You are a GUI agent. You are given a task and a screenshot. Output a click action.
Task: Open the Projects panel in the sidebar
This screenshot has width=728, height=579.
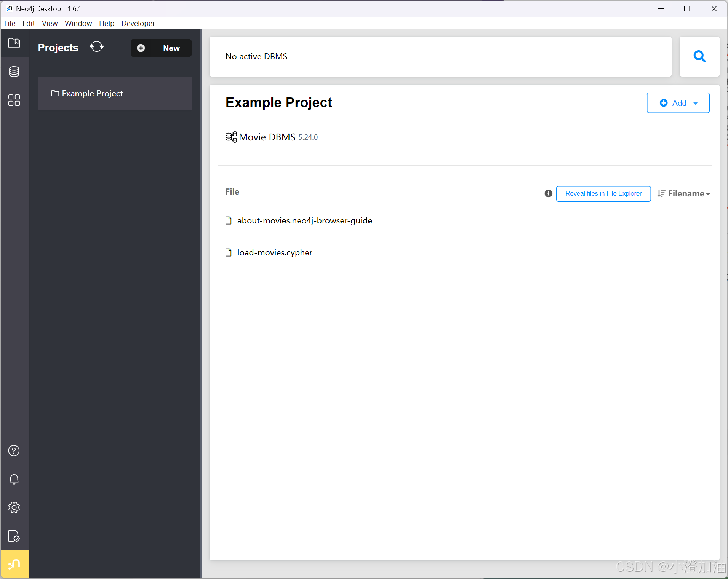(x=14, y=43)
